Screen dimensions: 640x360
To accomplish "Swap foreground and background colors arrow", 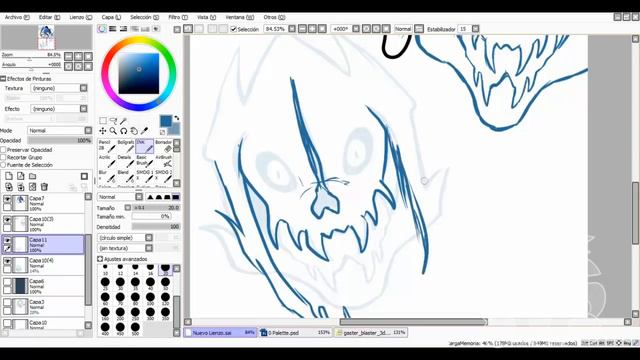I will [177, 118].
